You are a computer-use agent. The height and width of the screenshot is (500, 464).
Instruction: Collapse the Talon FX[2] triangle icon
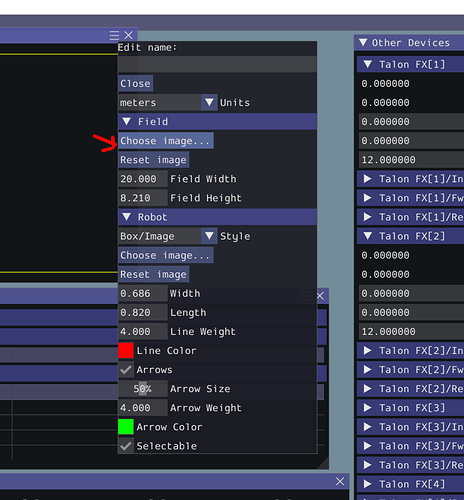click(x=368, y=236)
